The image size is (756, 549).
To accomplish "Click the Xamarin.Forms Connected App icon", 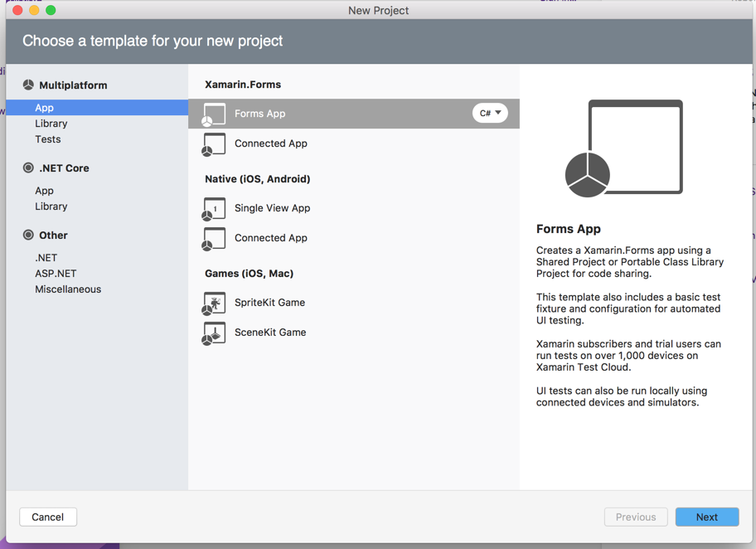I will click(214, 144).
